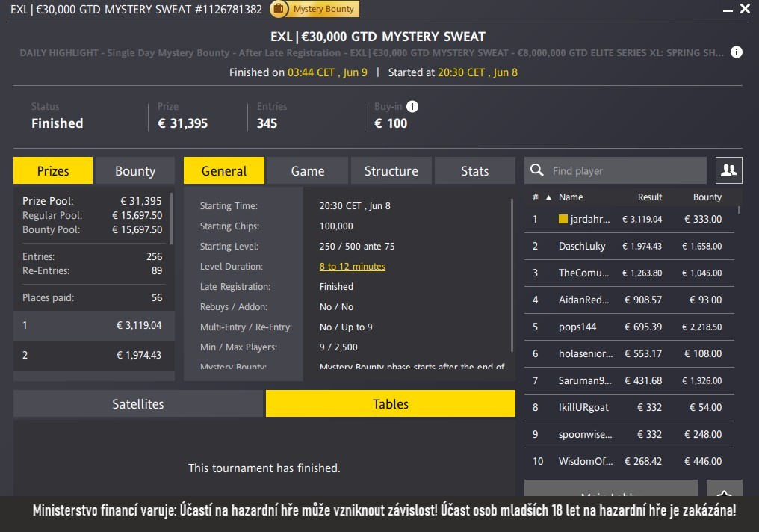Sort player list by Bounty column
The image size is (759, 532).
coord(707,197)
